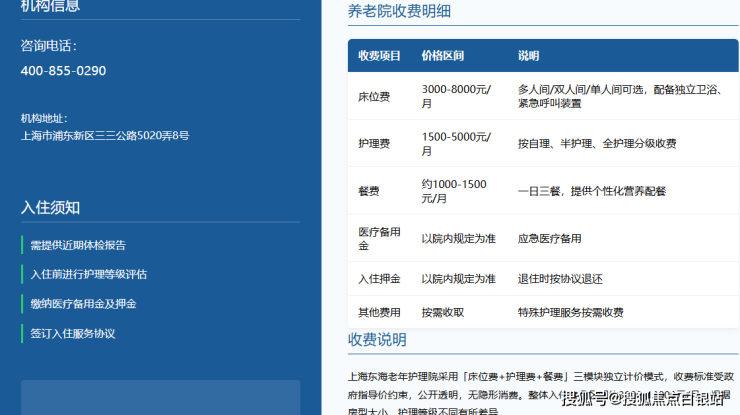Click the 医疗备用金 table cell
The width and height of the screenshot is (740, 415).
379,238
